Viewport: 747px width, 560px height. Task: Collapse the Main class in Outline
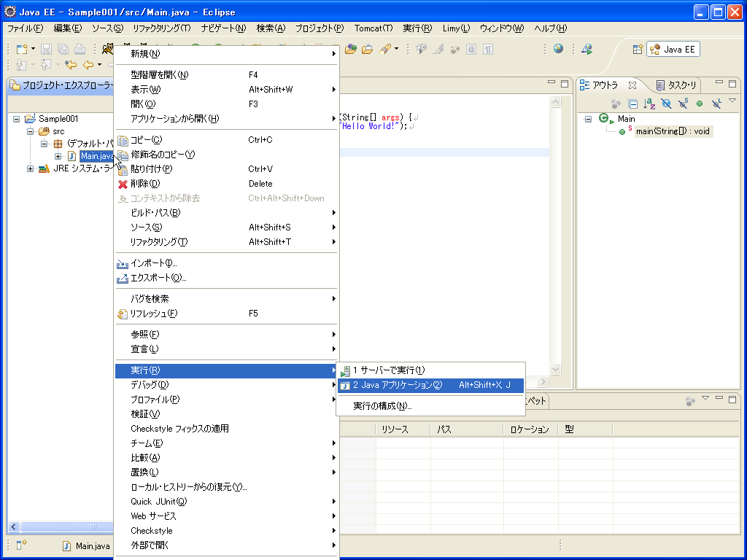tap(589, 119)
